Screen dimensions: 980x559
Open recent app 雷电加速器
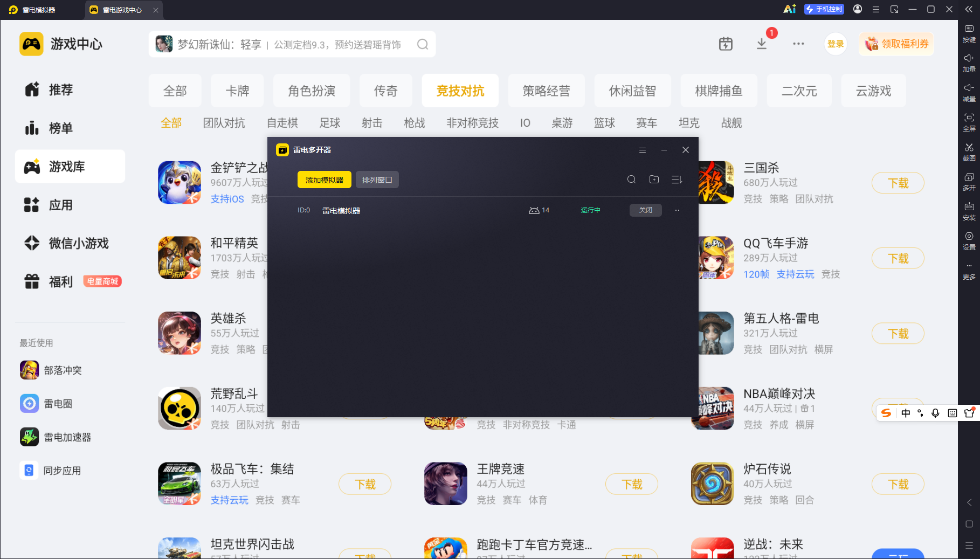[x=56, y=437]
